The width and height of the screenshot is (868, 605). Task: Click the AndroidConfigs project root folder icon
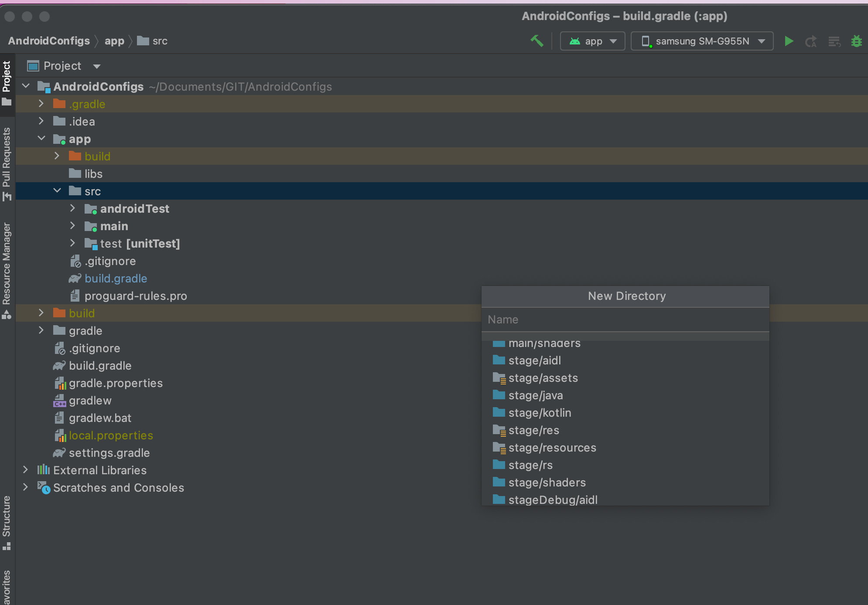tap(44, 86)
